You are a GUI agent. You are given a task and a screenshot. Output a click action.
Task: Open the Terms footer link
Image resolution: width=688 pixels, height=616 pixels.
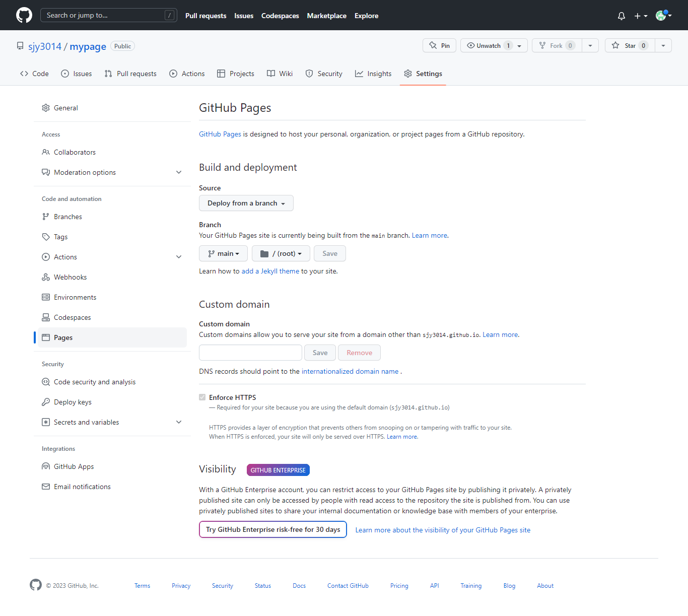tap(143, 586)
